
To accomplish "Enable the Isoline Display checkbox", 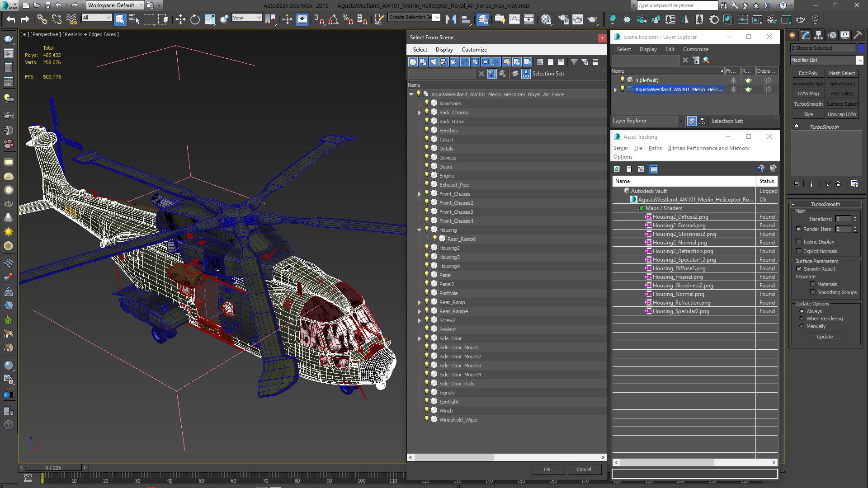I will point(798,242).
